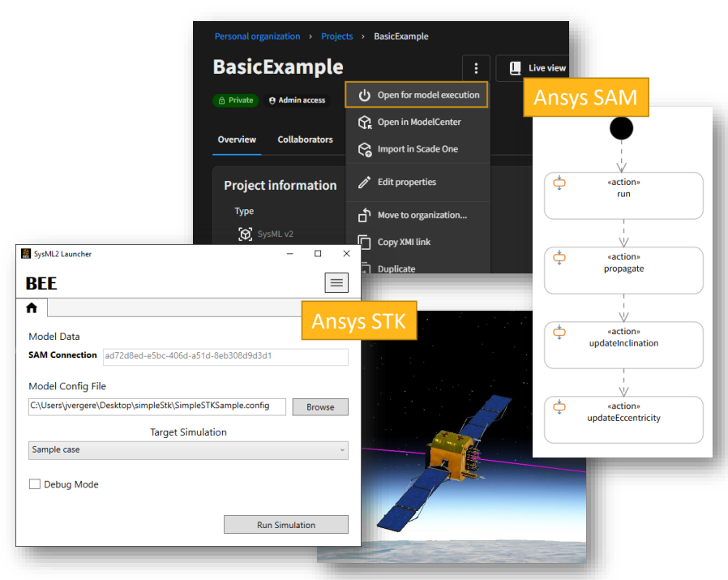This screenshot has width=728, height=580.
Task: Maximize the SysML2 Launcher window
Action: [318, 253]
